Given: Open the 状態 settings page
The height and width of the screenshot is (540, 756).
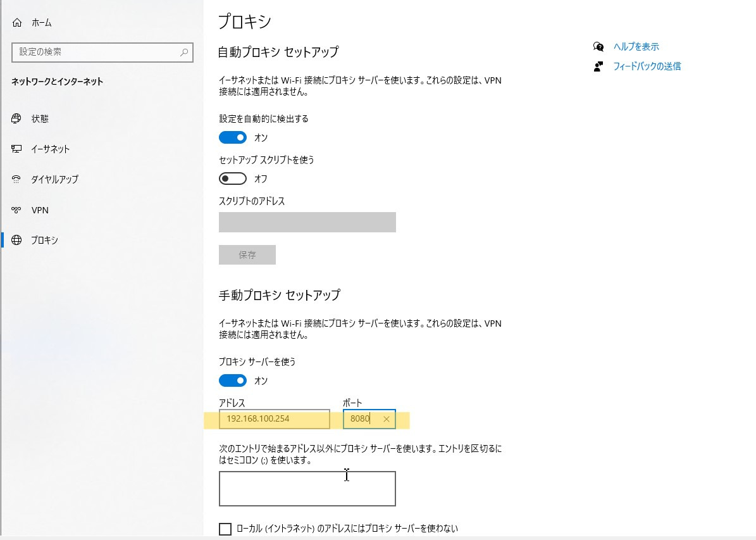Looking at the screenshot, I should 40,119.
